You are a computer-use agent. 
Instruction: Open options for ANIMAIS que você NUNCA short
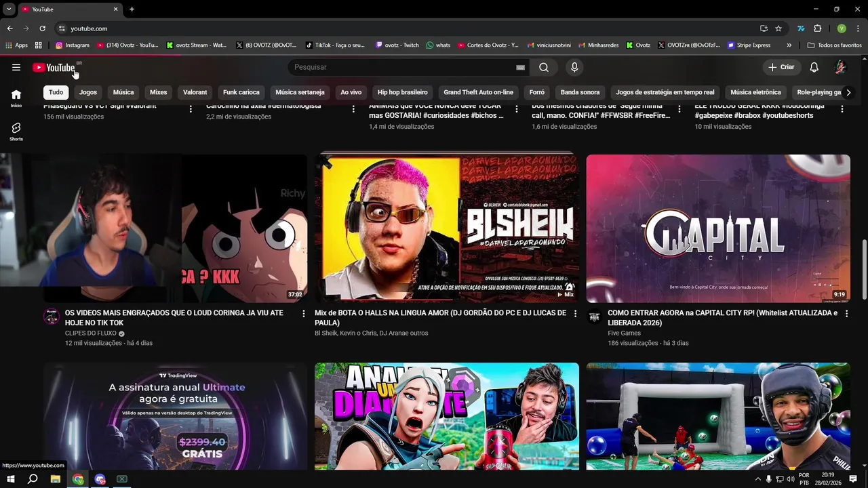click(x=516, y=109)
